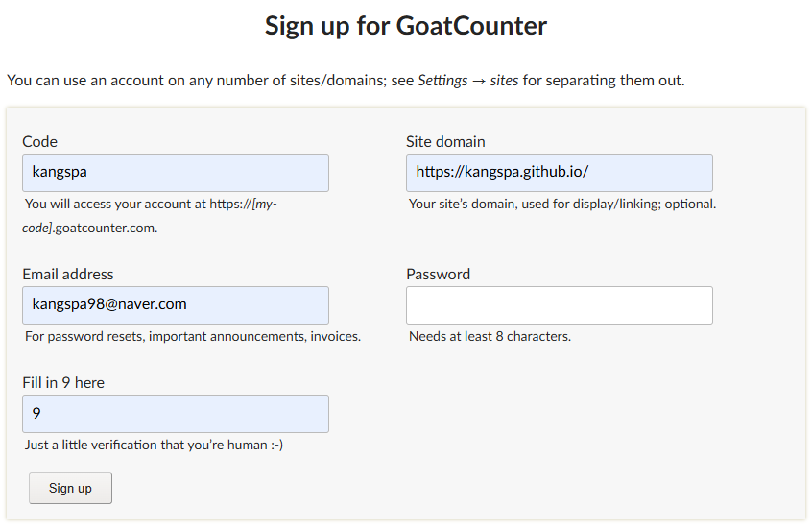
Task: Select the Site domain input field
Action: 560,173
